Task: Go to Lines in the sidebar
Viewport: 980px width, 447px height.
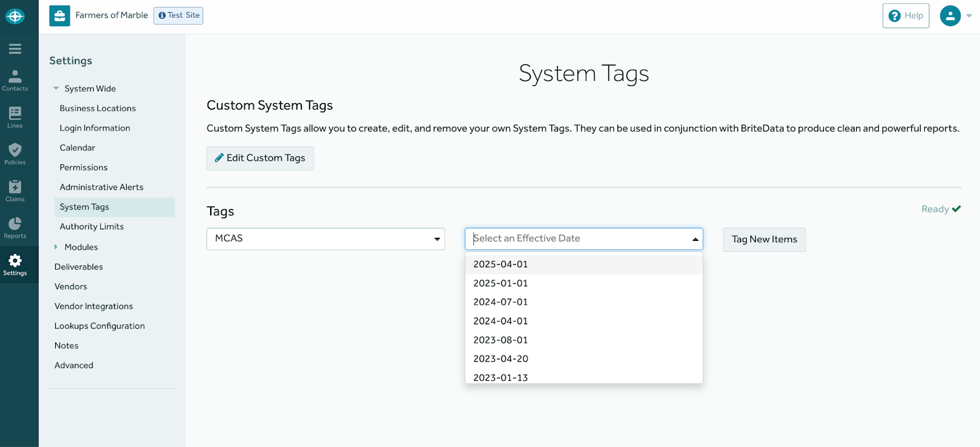Action: coord(15,117)
